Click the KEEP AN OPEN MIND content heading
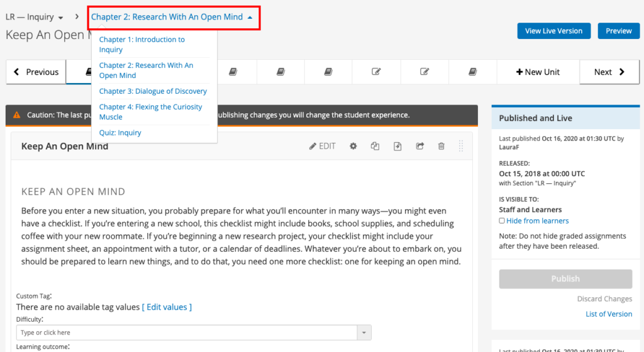644x352 pixels. (x=73, y=191)
